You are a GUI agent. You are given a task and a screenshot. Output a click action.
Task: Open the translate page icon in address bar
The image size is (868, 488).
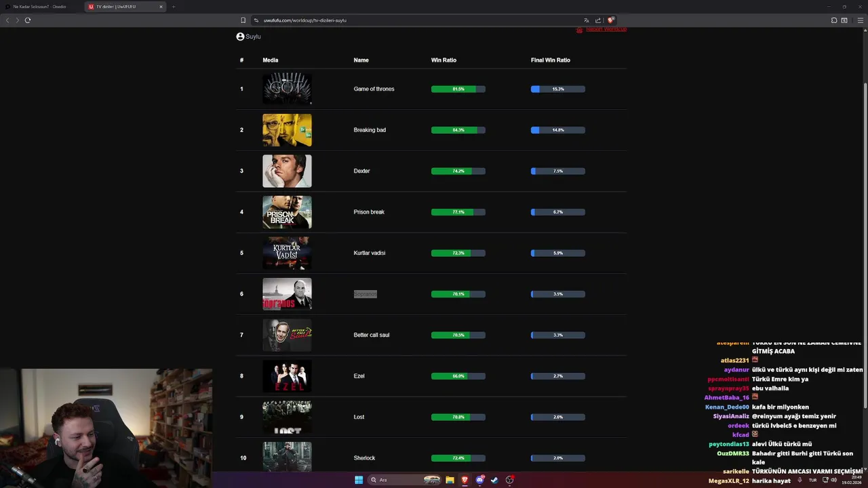[587, 20]
